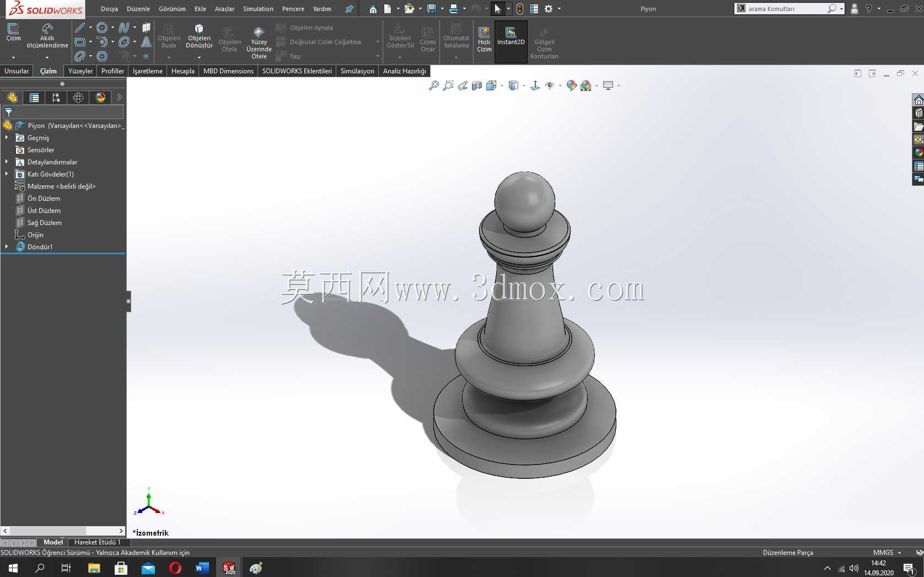The width and height of the screenshot is (924, 577).
Task: Select the Ellipse sketch tool
Action: [124, 42]
